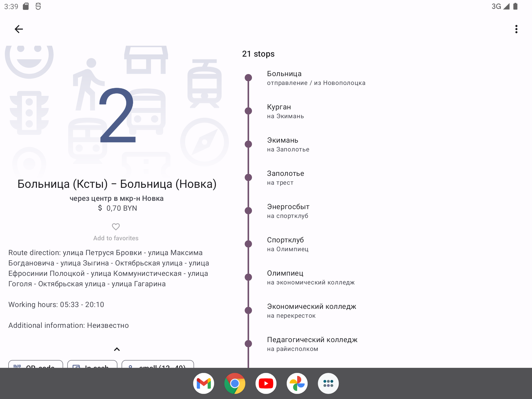Screen dimensions: 532x399
Task: Click the Спортклуб stop marker dot
Action: coord(248,244)
